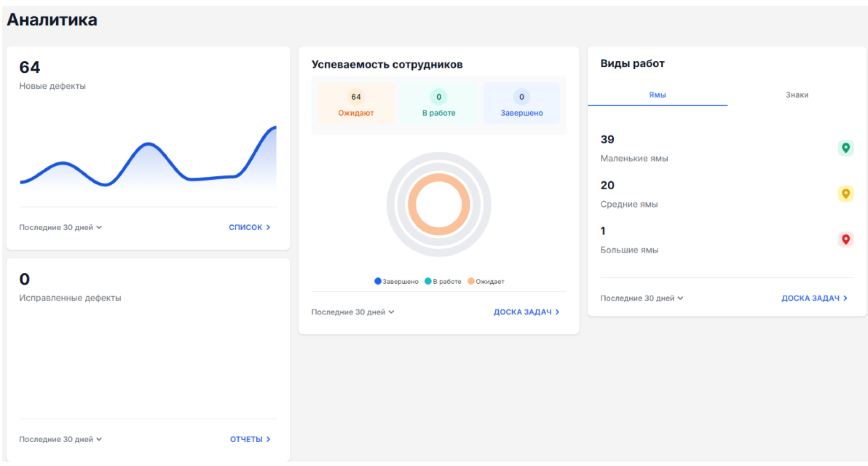Open the СПИСОК link for new defects

[x=245, y=228]
